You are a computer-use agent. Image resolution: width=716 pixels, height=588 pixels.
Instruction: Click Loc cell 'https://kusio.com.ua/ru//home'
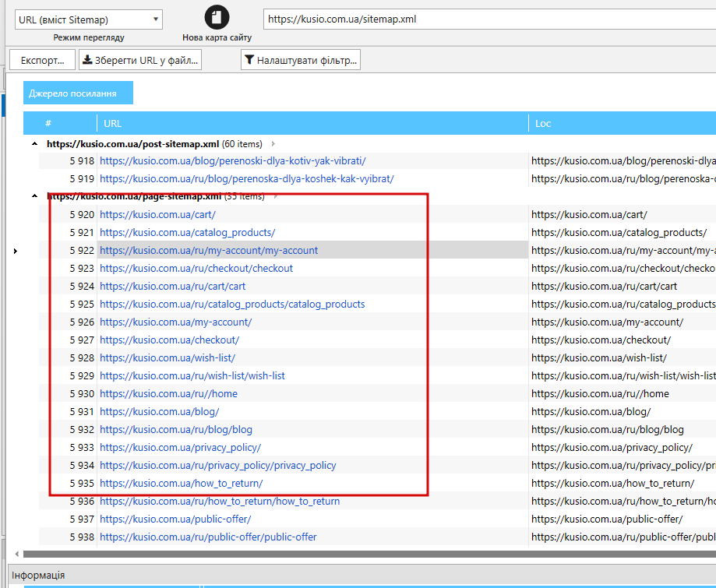click(600, 393)
